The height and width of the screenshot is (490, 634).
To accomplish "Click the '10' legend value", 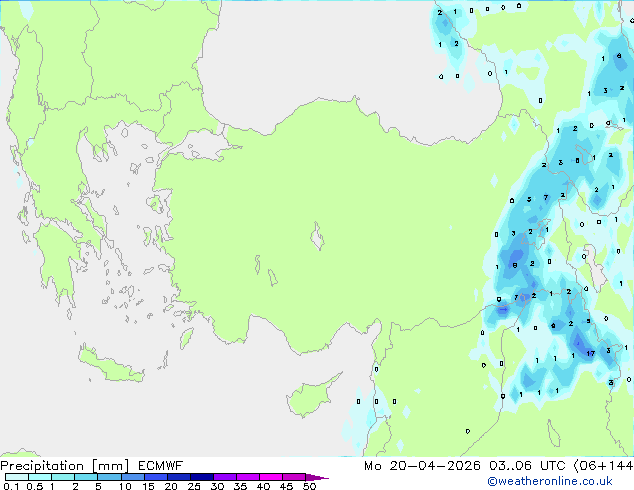I will click(x=125, y=486).
